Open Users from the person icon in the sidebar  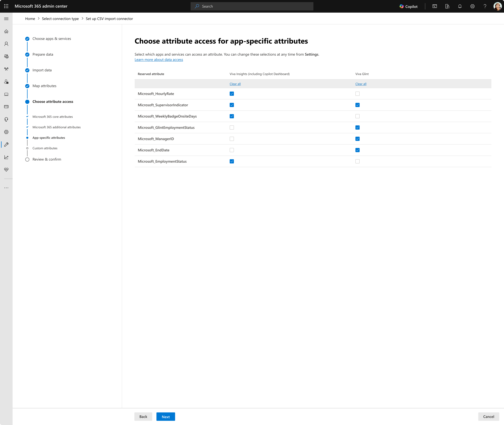point(6,44)
